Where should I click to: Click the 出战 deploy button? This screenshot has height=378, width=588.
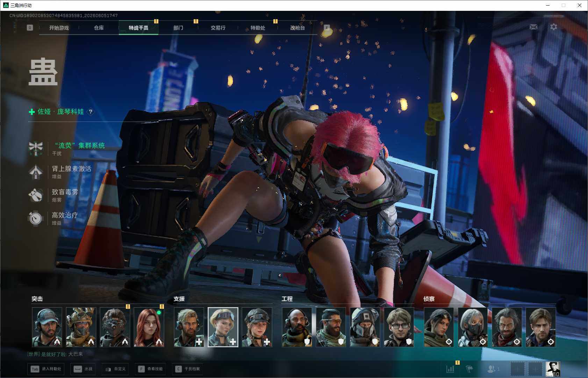[83, 369]
